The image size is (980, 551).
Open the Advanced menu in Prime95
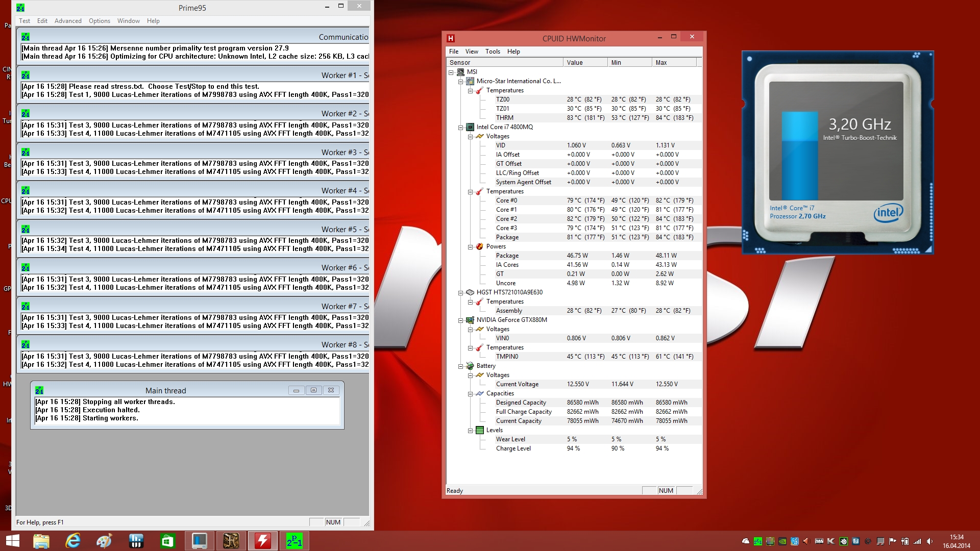(x=68, y=21)
